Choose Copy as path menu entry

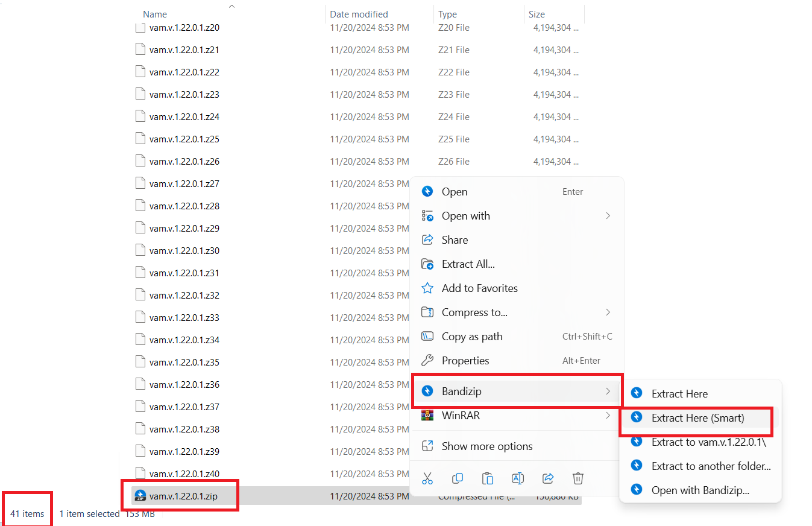coord(517,337)
